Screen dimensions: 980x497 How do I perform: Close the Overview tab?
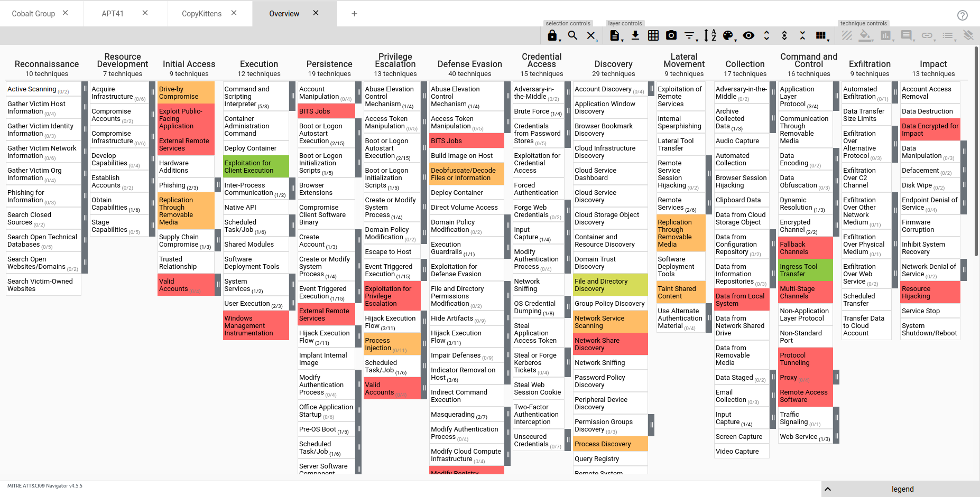point(316,13)
